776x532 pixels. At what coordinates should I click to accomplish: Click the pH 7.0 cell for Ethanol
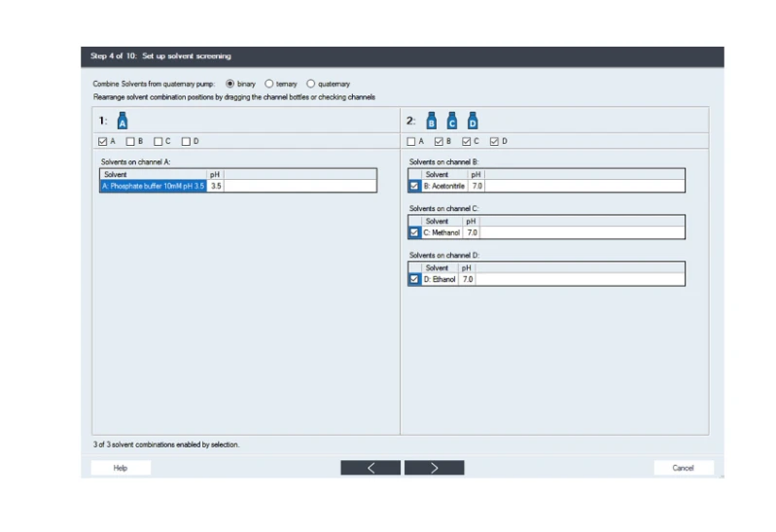coord(468,279)
